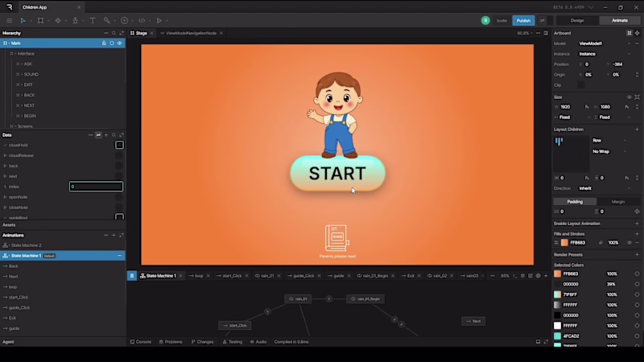Toggle split view icon beside zoom

[546, 33]
